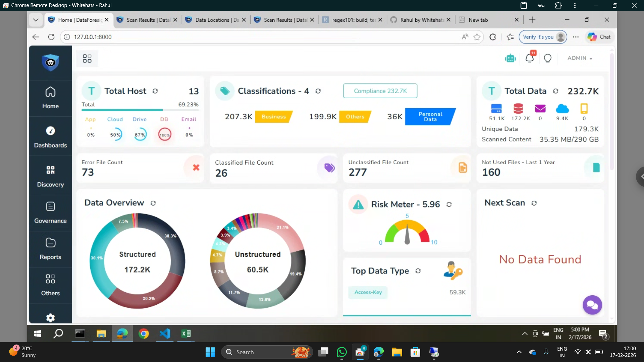
Task: Select Dashboards from the sidebar
Action: [50, 137]
